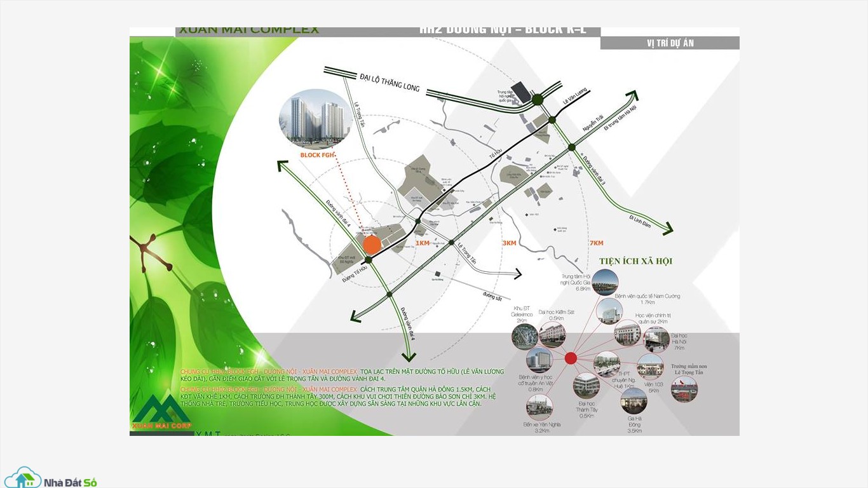Click the "Đường vành đai 3" label
Viewport: 868px width, 488px height.
(x=594, y=169)
